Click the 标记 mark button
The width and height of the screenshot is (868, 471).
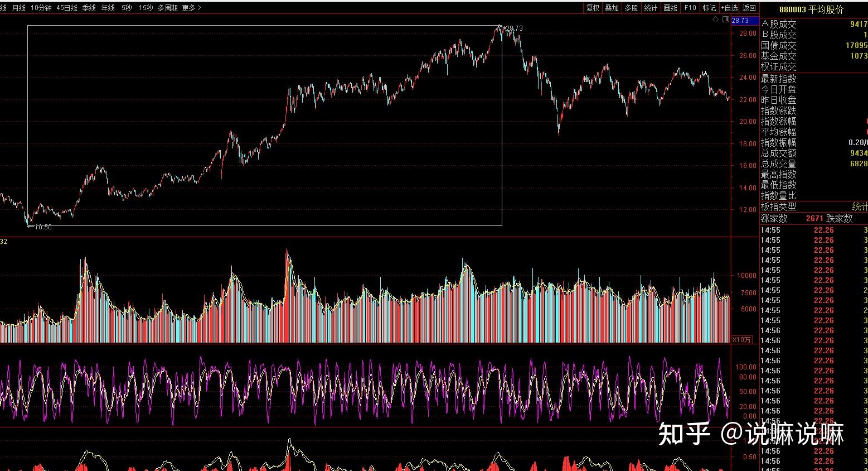[x=709, y=8]
